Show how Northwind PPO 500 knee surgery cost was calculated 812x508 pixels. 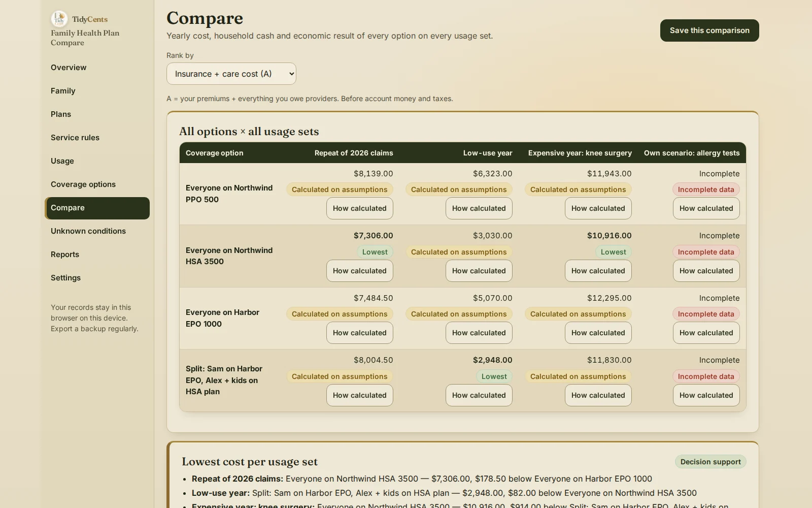(x=598, y=208)
